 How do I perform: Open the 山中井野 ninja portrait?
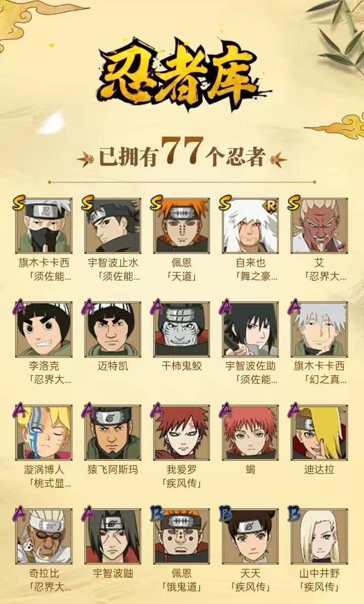pos(320,536)
